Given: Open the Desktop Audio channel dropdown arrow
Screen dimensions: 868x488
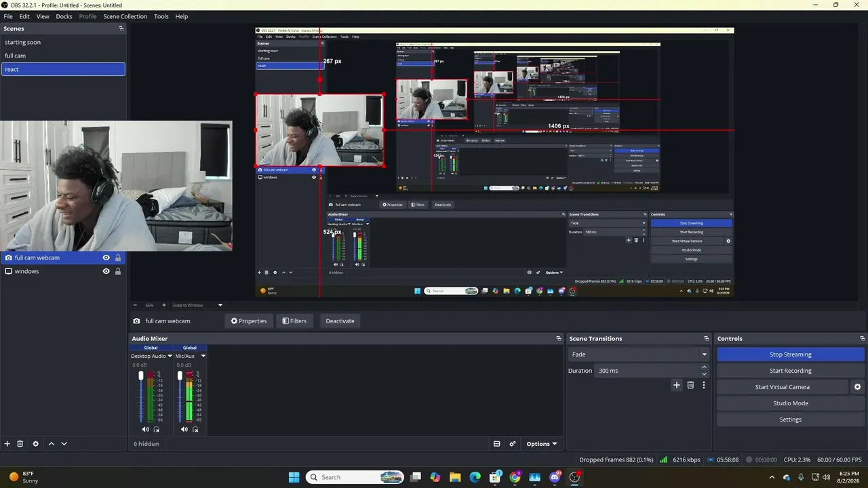Looking at the screenshot, I should coord(170,356).
